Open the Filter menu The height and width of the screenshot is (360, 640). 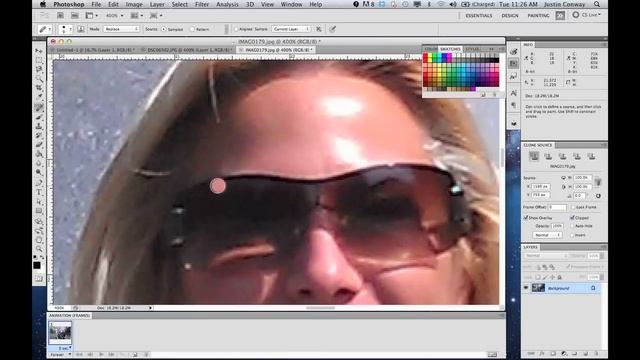point(202,4)
